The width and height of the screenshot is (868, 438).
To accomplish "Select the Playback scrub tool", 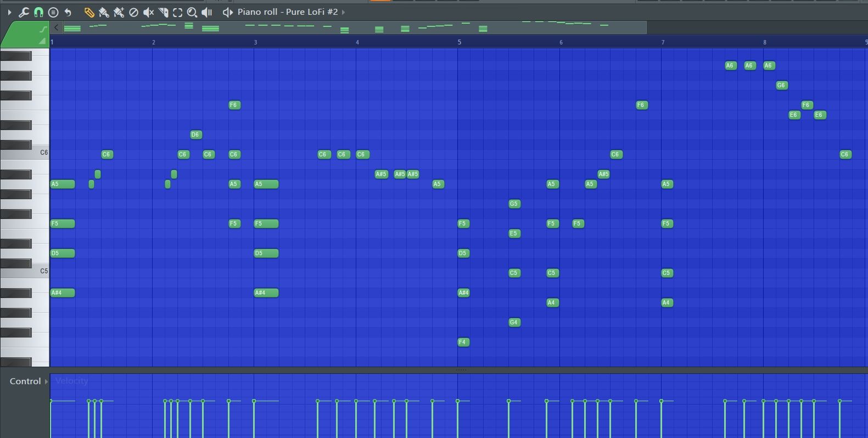I will [x=207, y=12].
